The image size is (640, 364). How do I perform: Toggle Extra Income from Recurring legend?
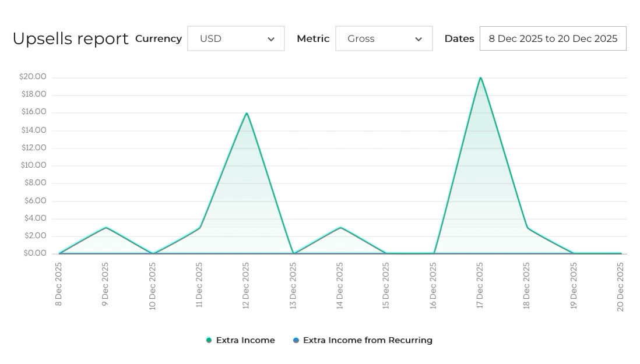click(x=367, y=340)
